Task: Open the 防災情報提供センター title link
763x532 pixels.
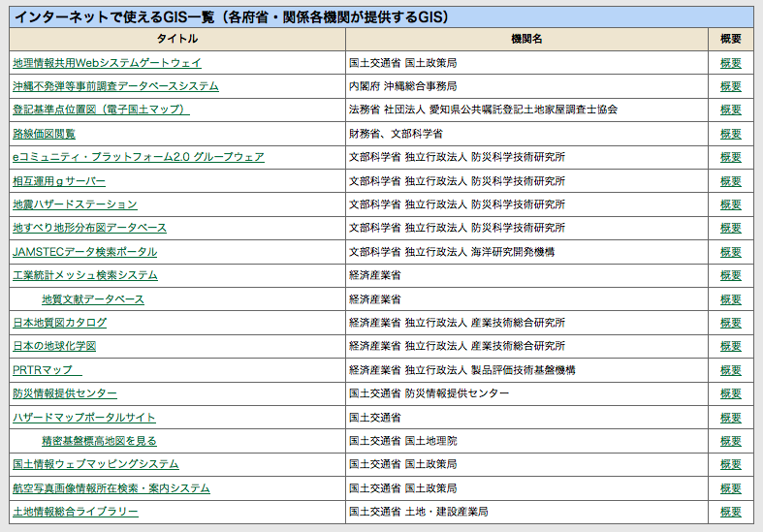Action: tap(65, 393)
